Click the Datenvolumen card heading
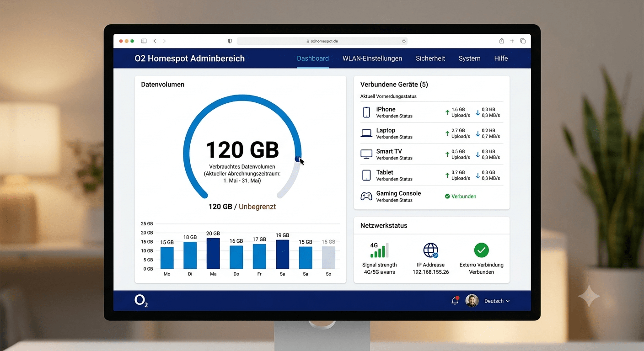 [x=163, y=85]
